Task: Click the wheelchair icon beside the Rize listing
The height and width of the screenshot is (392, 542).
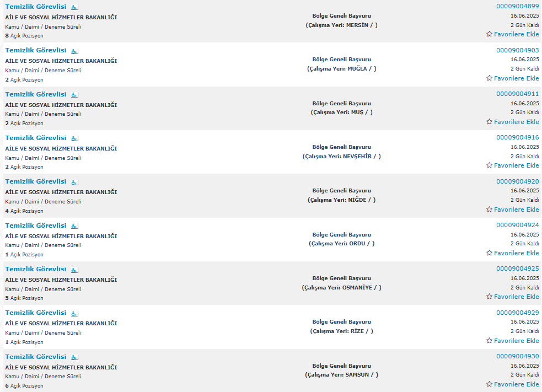Action: [x=74, y=313]
